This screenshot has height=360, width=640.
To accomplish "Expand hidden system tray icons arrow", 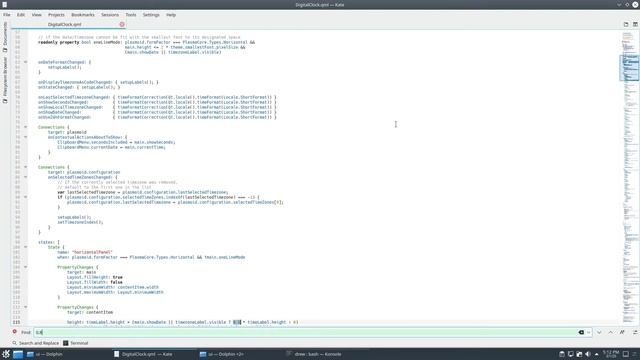I will click(596, 354).
